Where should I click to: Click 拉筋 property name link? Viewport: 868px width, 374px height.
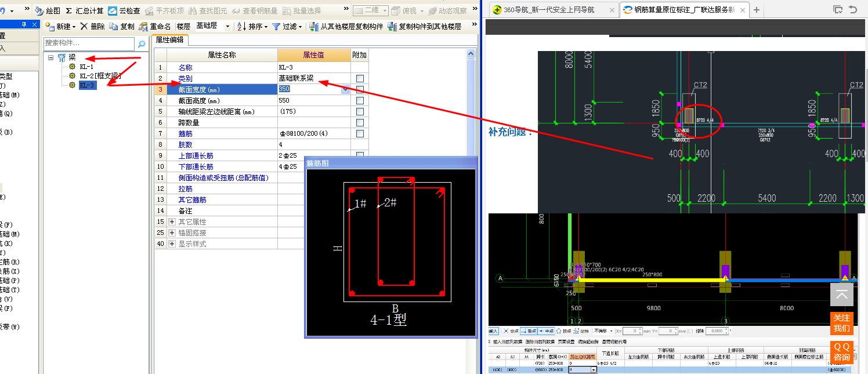point(185,189)
